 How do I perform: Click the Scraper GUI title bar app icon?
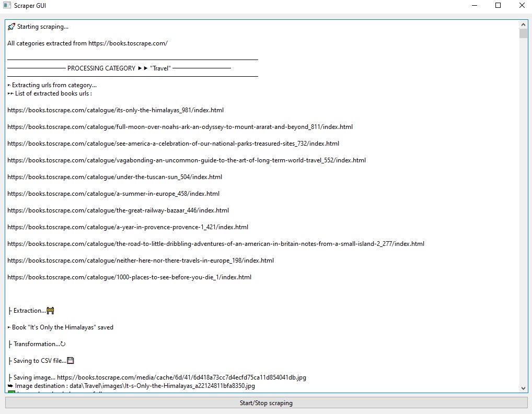pyautogui.click(x=7, y=6)
